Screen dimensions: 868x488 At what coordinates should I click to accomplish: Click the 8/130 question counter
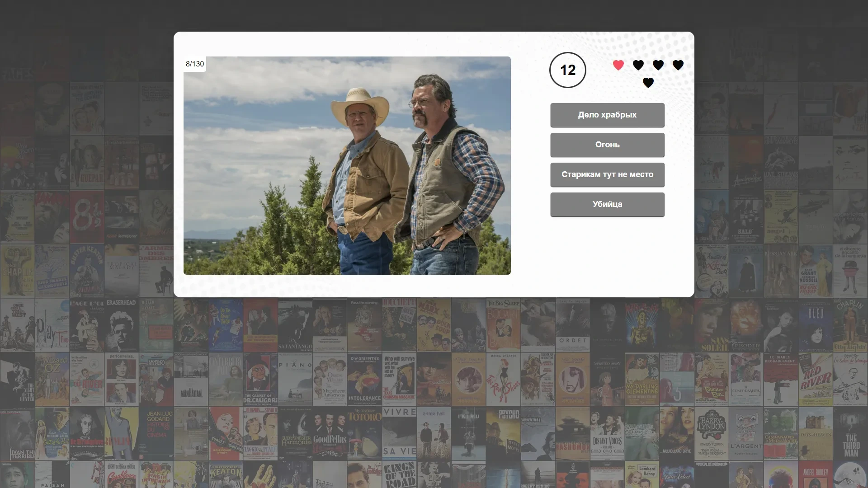tap(195, 64)
